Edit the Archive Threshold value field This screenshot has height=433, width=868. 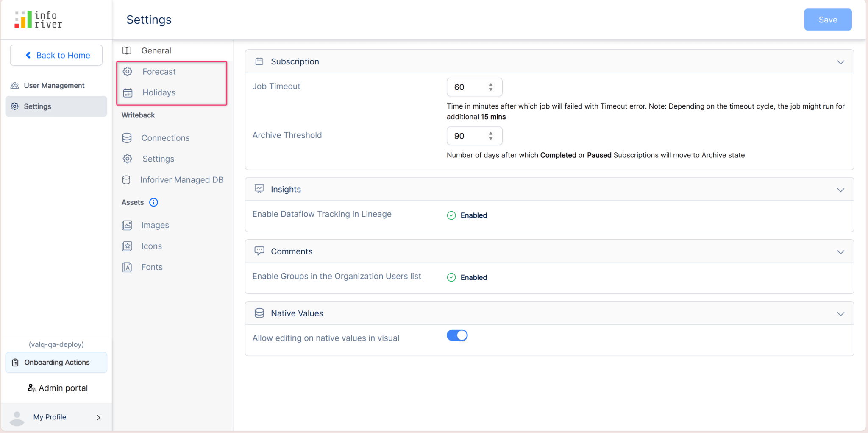click(x=466, y=136)
